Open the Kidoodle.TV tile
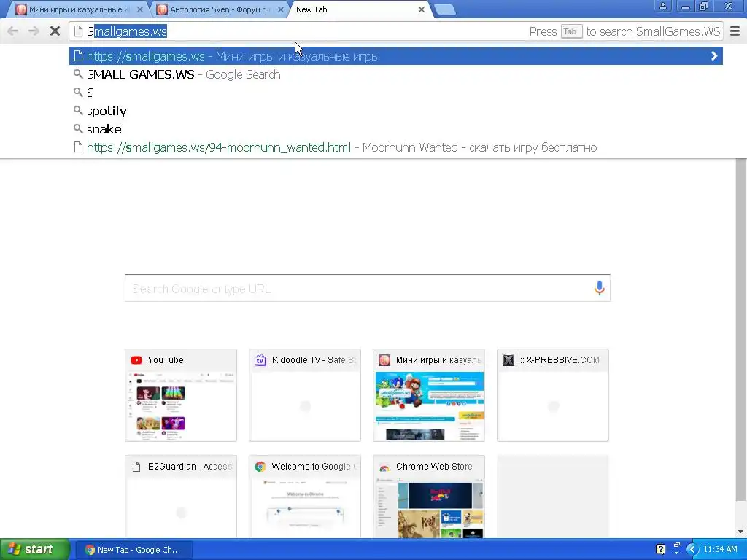The width and height of the screenshot is (747, 560). (305, 395)
